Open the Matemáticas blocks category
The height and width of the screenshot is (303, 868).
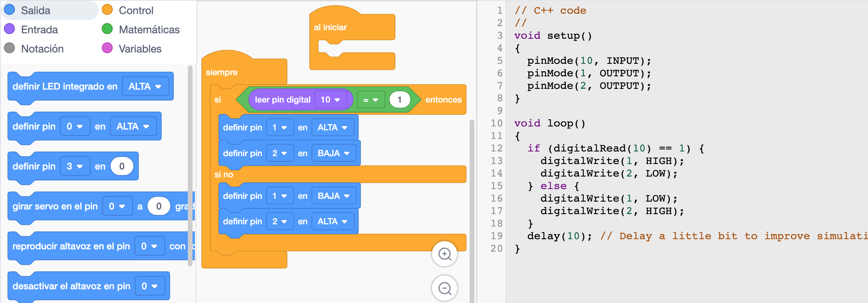(149, 29)
